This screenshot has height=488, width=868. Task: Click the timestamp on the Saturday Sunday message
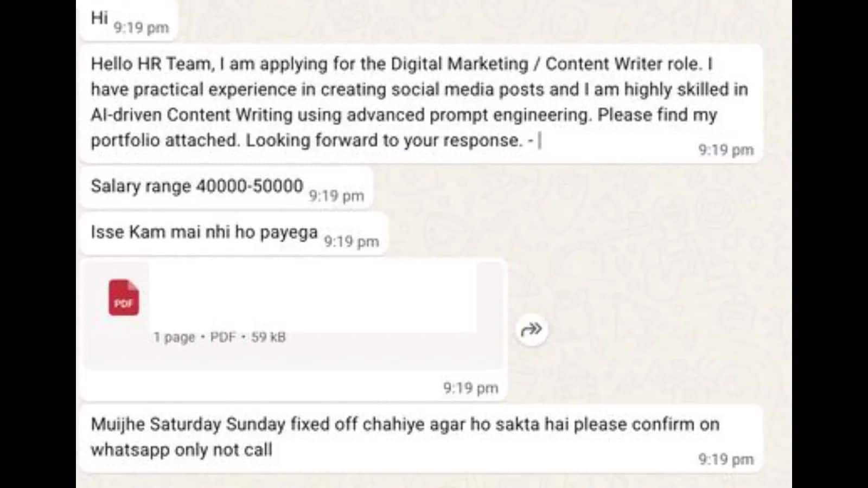(x=726, y=459)
